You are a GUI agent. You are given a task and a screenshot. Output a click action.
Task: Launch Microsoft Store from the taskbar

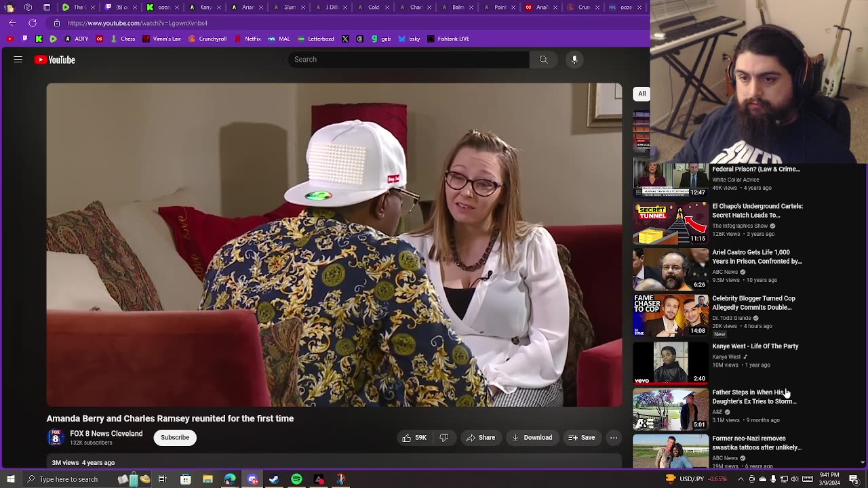click(185, 479)
